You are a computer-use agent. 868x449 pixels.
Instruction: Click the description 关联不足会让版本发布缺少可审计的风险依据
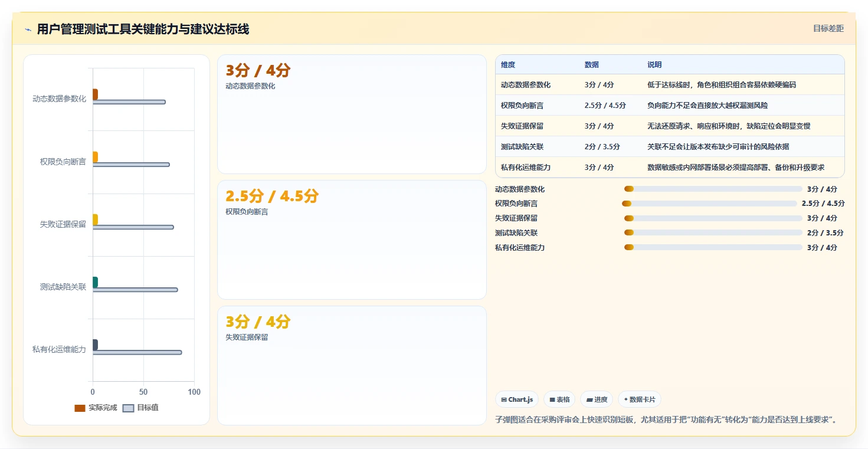coord(718,147)
